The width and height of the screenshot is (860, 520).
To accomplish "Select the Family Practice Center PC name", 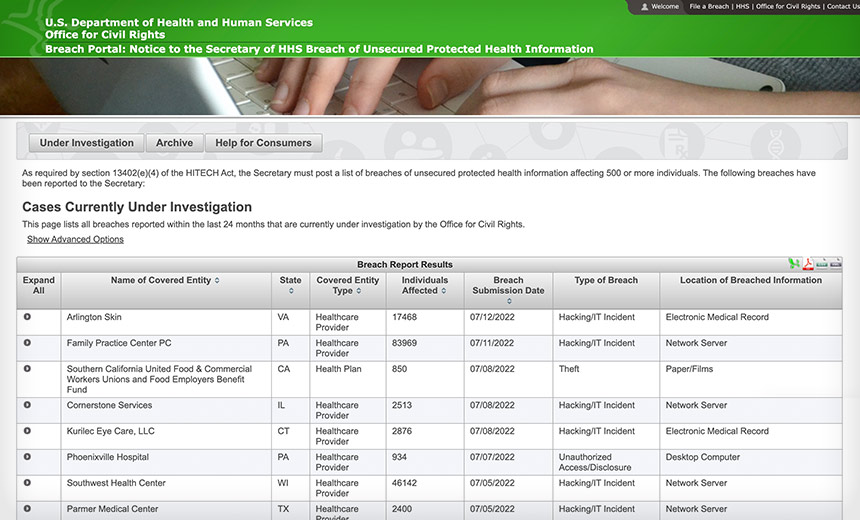I will point(119,343).
